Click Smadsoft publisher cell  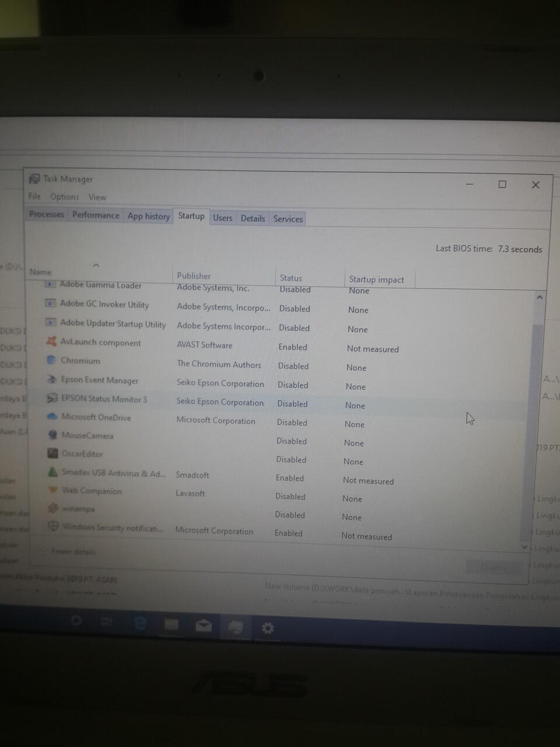(192, 475)
